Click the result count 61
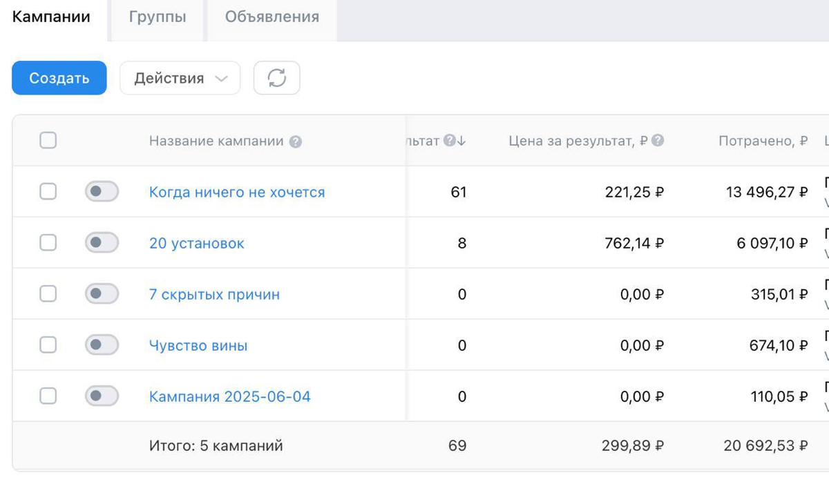This screenshot has height=504, width=829. click(459, 192)
